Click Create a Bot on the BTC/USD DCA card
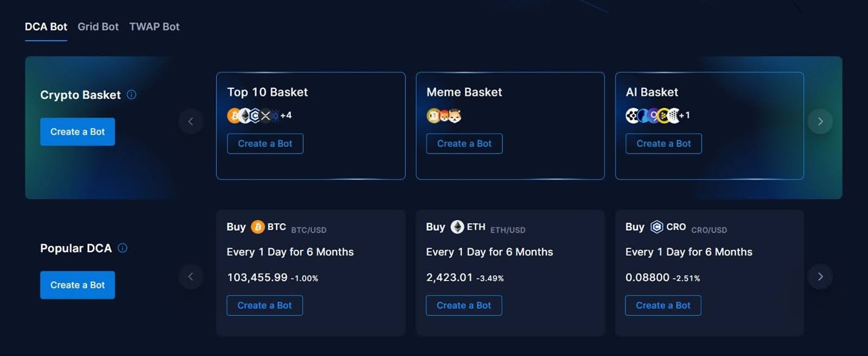The width and height of the screenshot is (868, 356). (265, 305)
